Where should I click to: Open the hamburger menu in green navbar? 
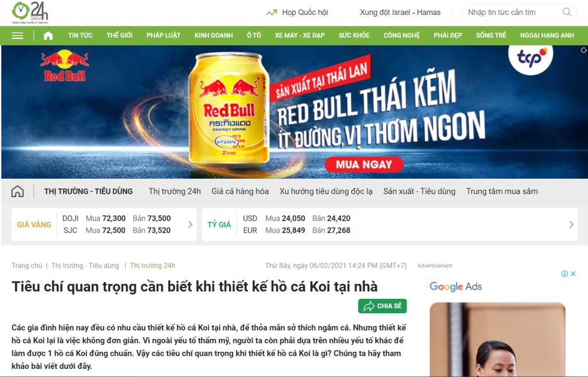pyautogui.click(x=18, y=36)
